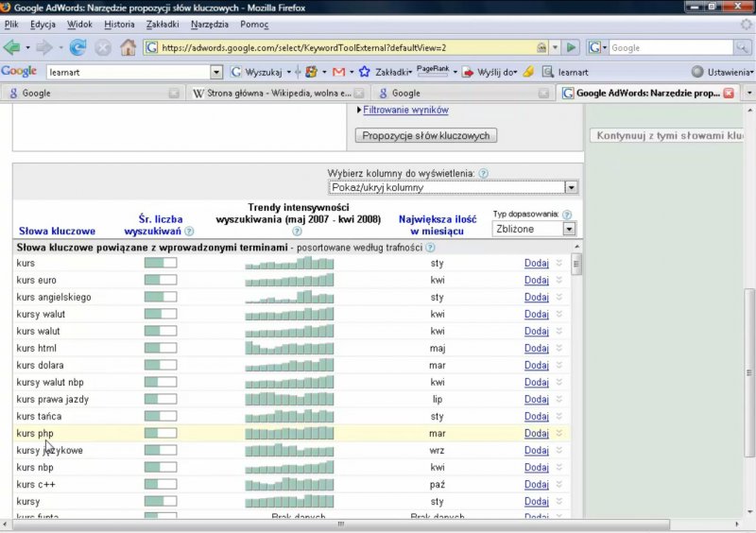Screen dimensions: 756x533
Task: Open the Zbliżone match type dropdown
Action: [x=534, y=229]
